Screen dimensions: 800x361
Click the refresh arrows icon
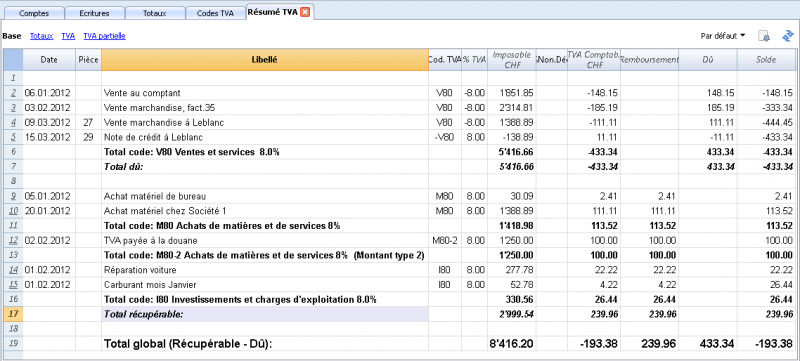787,36
